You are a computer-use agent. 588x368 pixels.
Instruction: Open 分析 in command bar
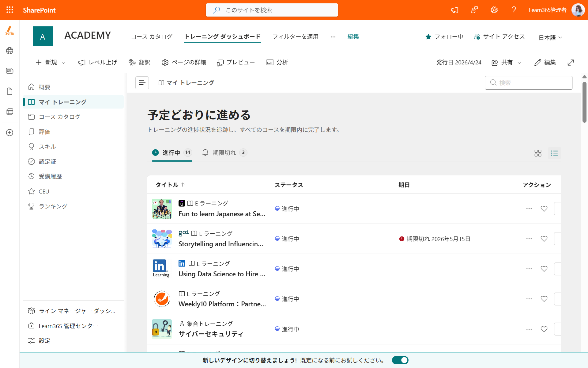pyautogui.click(x=277, y=63)
